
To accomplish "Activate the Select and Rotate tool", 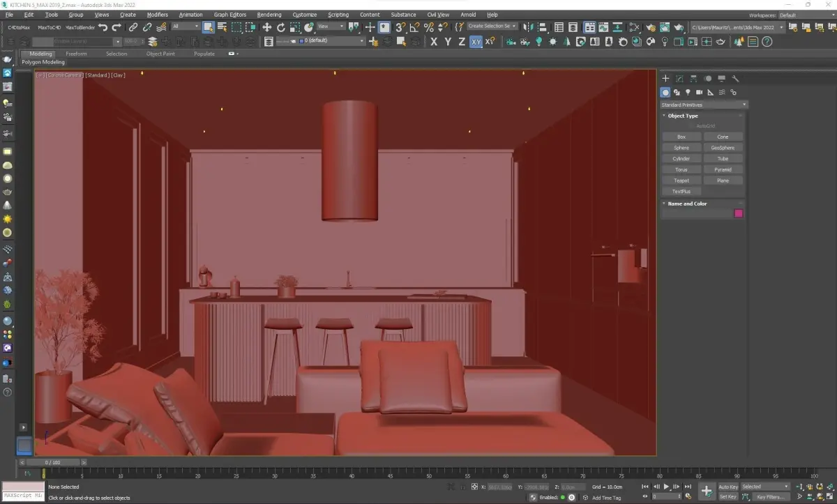I will (x=280, y=27).
